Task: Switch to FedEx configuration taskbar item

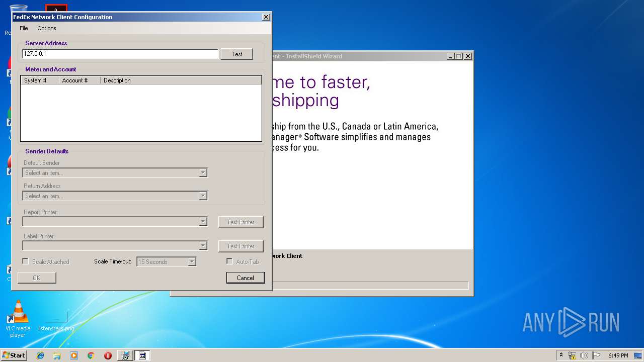Action: pos(142,355)
